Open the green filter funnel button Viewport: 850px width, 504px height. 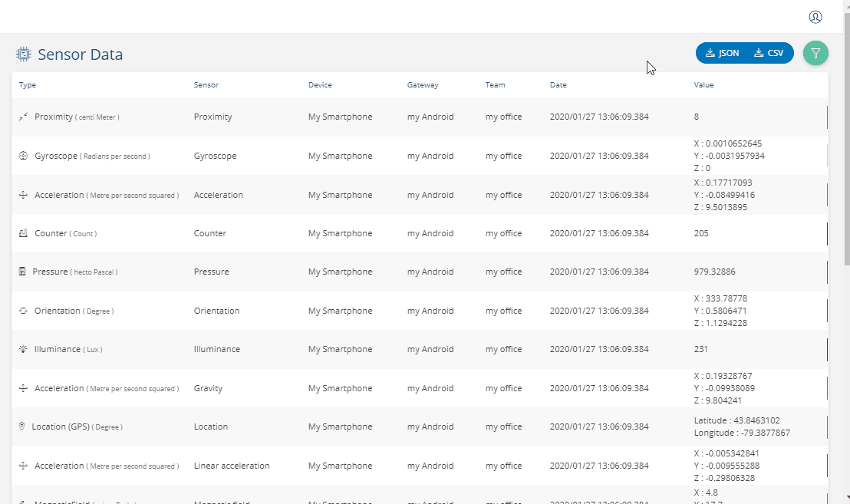[x=815, y=53]
